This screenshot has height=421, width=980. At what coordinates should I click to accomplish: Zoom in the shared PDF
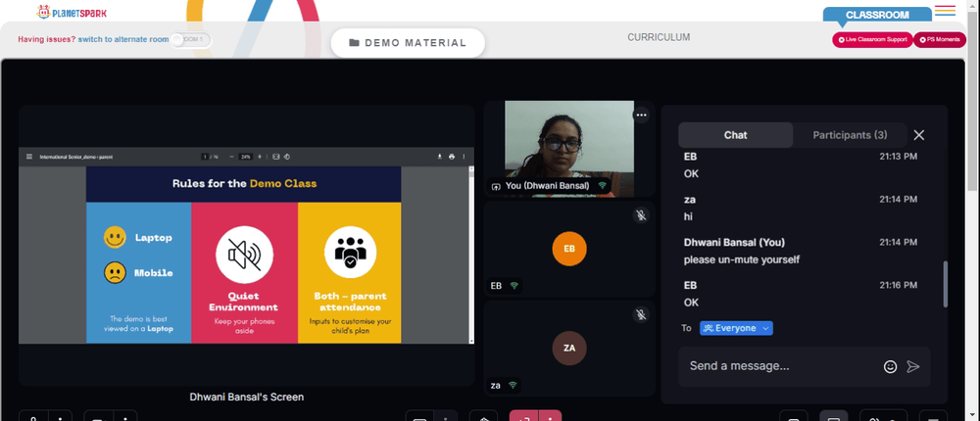[260, 157]
